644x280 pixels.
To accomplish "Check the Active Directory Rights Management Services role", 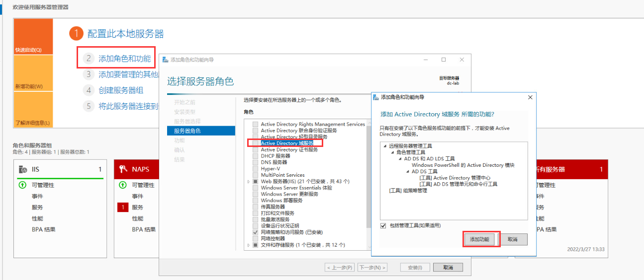I will coord(255,124).
